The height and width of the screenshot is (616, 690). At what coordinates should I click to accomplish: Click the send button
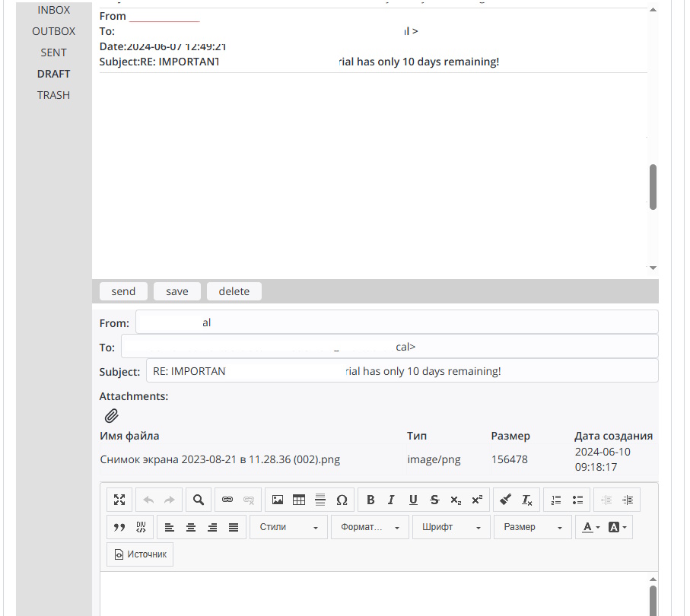[123, 291]
